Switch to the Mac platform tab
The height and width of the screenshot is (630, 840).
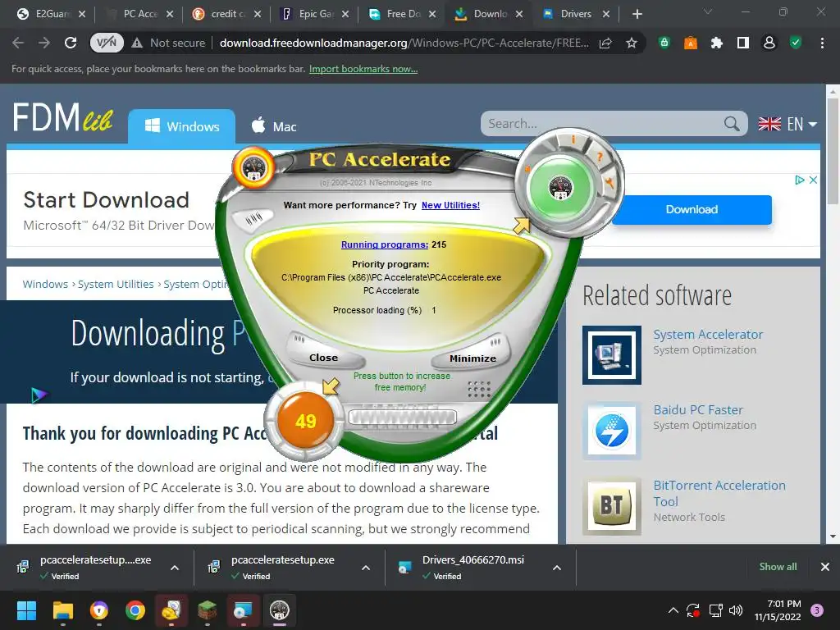pyautogui.click(x=274, y=126)
